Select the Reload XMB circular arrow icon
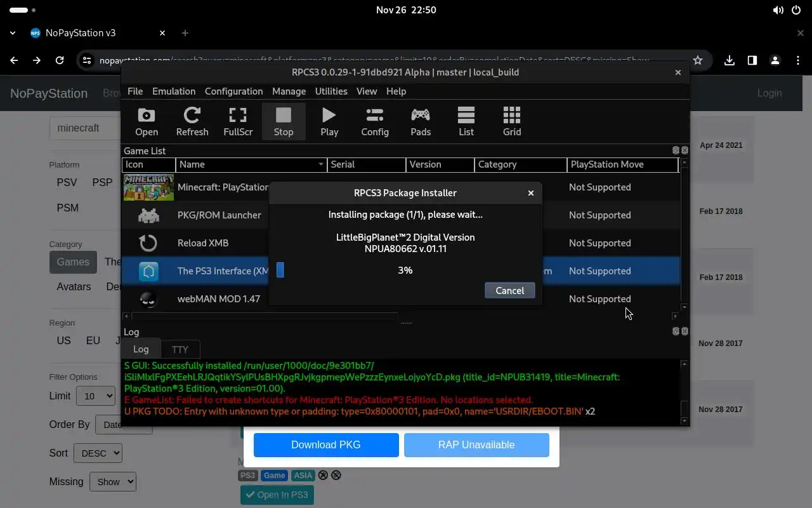 (148, 243)
